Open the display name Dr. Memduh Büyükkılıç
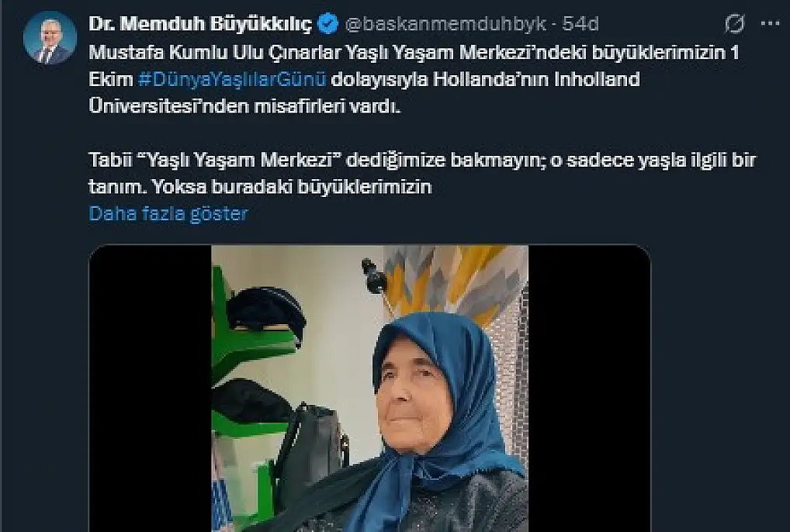Image resolution: width=790 pixels, height=532 pixels. pos(200,24)
